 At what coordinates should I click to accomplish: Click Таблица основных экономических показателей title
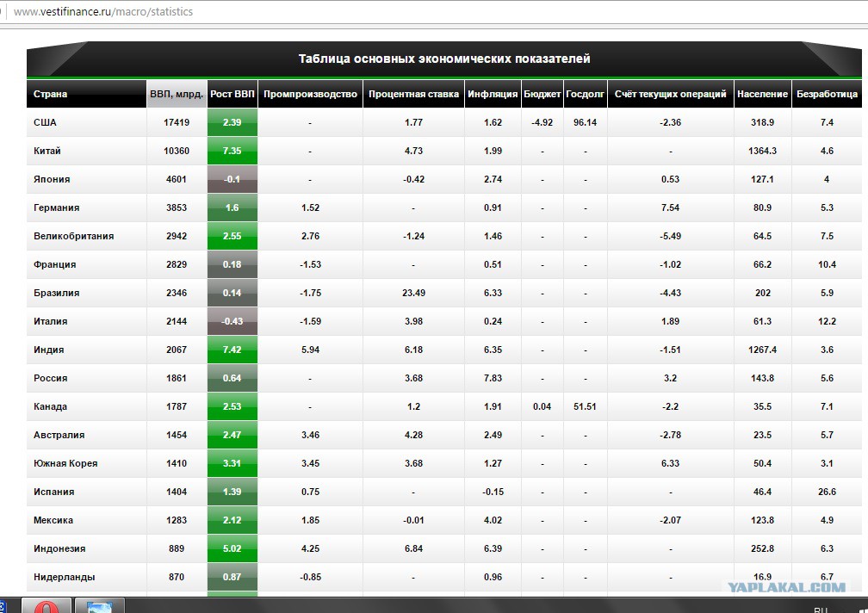(x=444, y=59)
